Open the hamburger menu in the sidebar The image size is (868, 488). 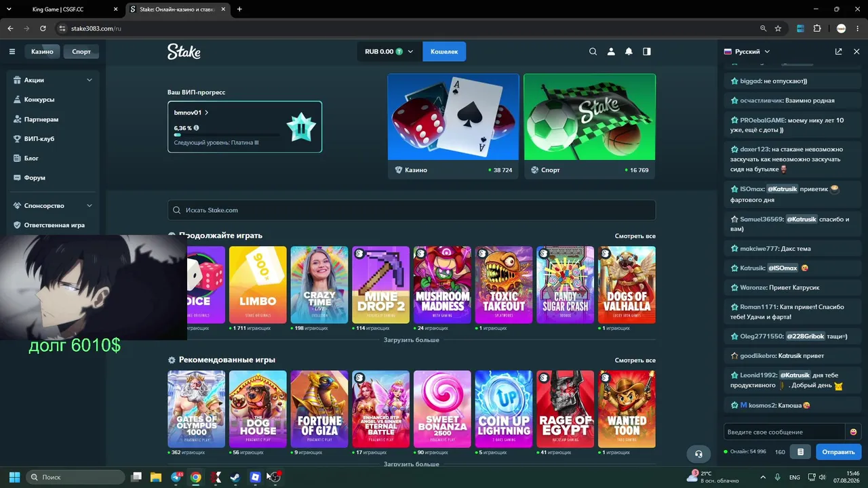click(x=12, y=52)
